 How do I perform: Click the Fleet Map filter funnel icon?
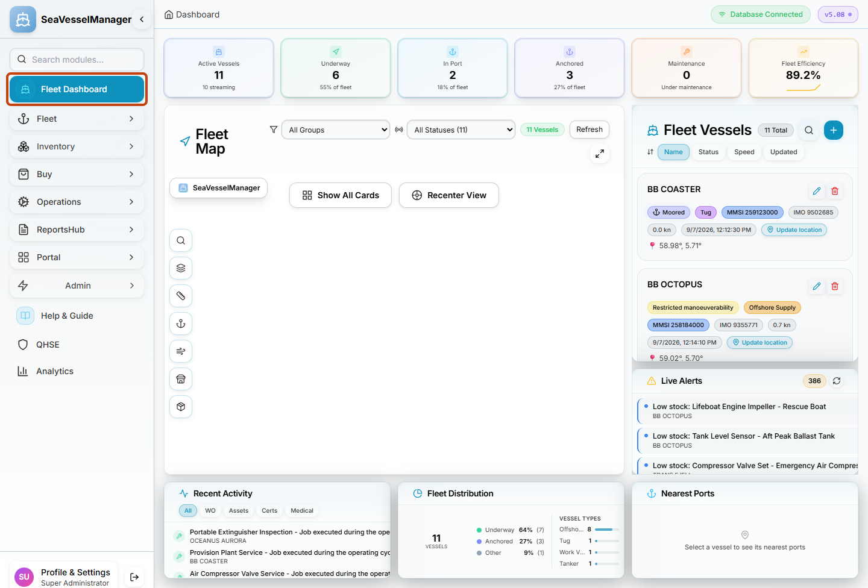(274, 130)
